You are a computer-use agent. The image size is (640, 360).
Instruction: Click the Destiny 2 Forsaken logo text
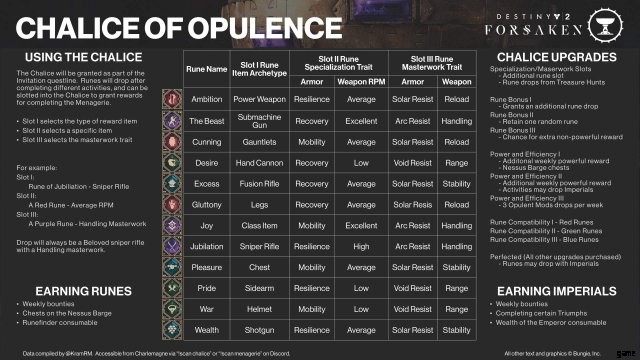click(x=533, y=24)
